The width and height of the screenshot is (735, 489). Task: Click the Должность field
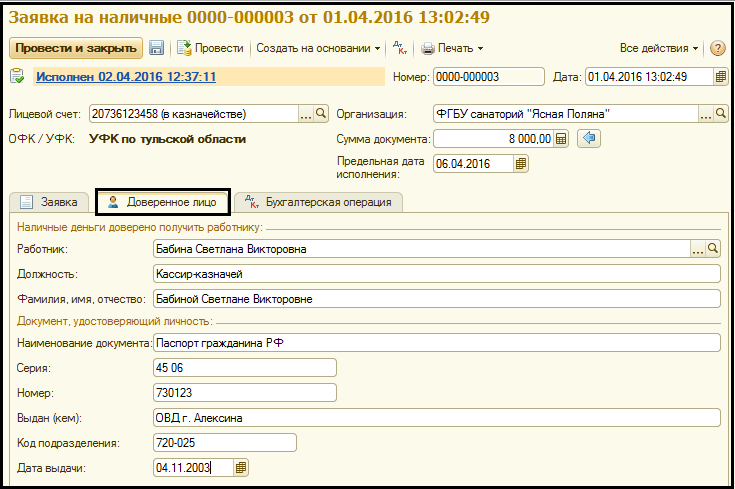point(437,274)
